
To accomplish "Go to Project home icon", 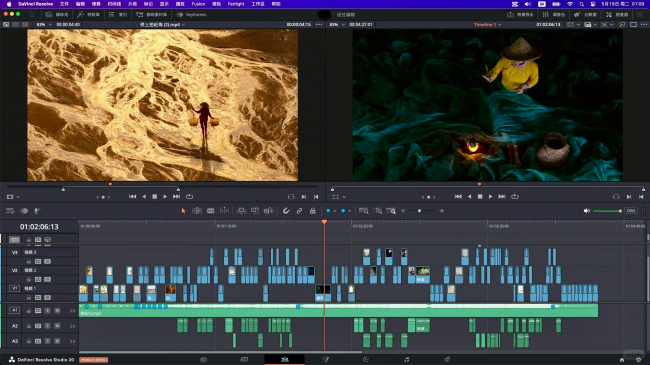I will [622, 360].
